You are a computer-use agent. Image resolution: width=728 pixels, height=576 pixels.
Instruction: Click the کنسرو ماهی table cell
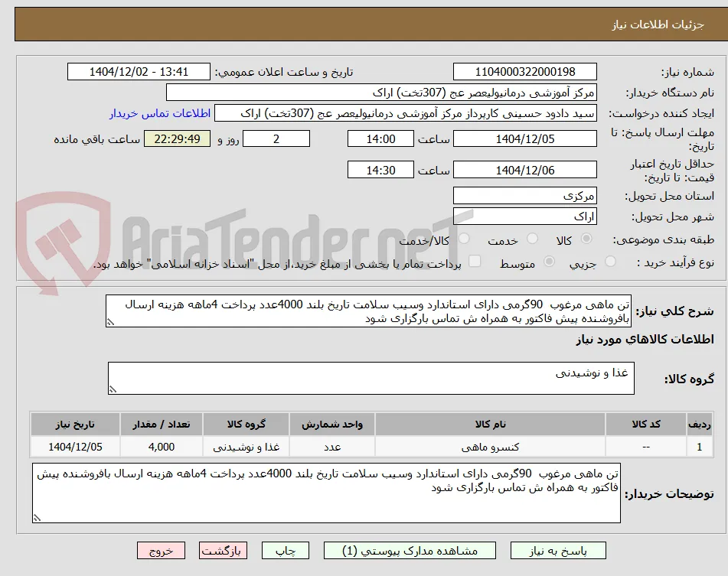(x=490, y=447)
